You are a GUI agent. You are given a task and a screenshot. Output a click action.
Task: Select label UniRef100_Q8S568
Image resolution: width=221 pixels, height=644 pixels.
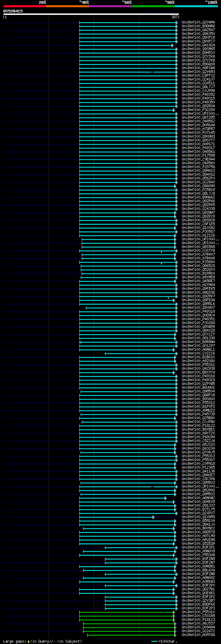coord(198,247)
